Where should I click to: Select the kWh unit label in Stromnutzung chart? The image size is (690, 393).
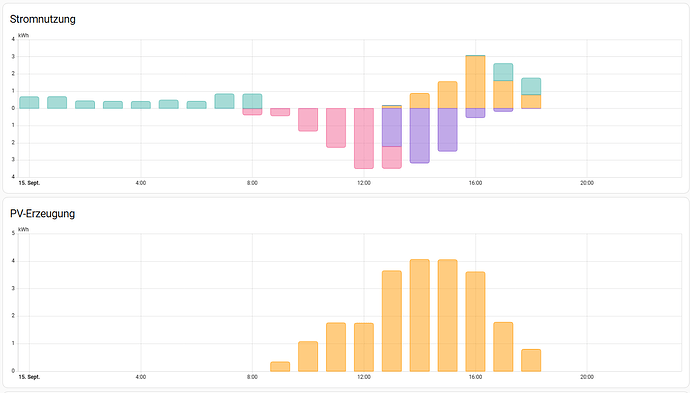[x=23, y=35]
